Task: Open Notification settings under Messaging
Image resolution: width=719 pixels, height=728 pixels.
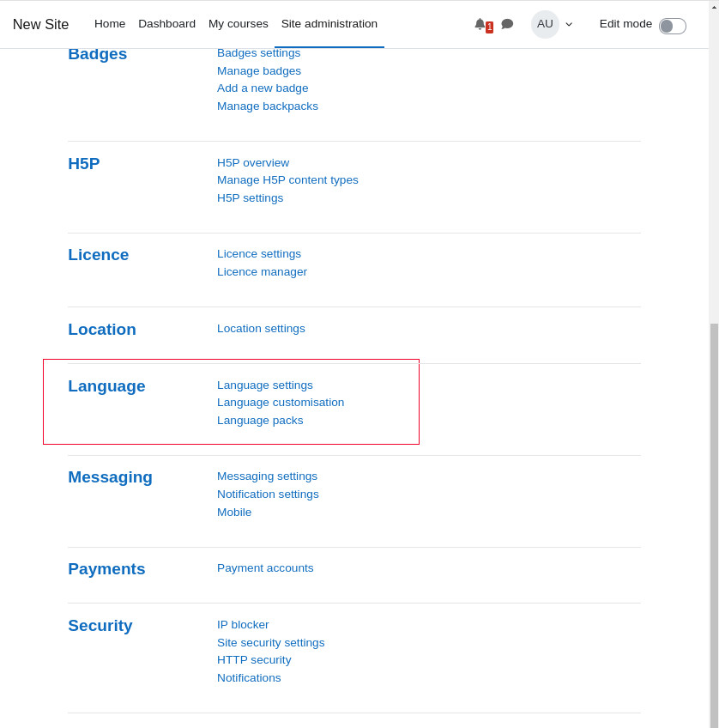Action: coord(268,494)
